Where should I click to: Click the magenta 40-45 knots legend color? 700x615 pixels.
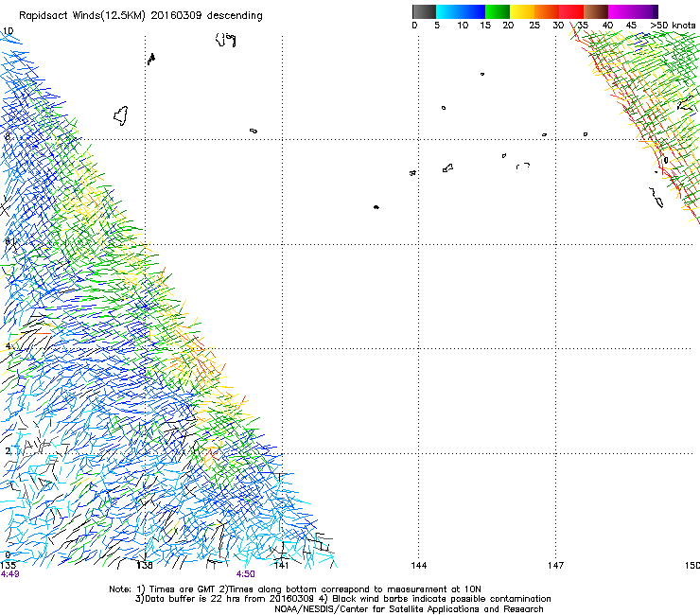[621, 11]
